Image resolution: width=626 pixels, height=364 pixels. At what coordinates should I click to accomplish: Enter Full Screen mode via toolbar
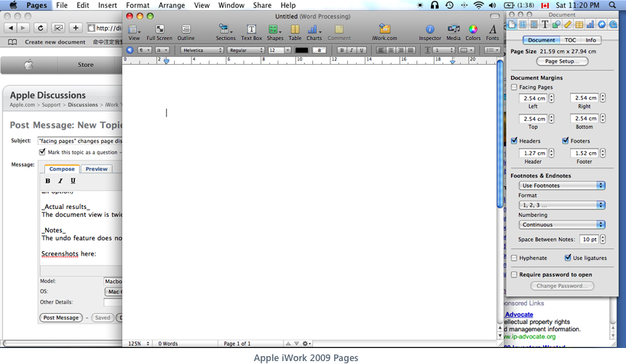[x=159, y=32]
